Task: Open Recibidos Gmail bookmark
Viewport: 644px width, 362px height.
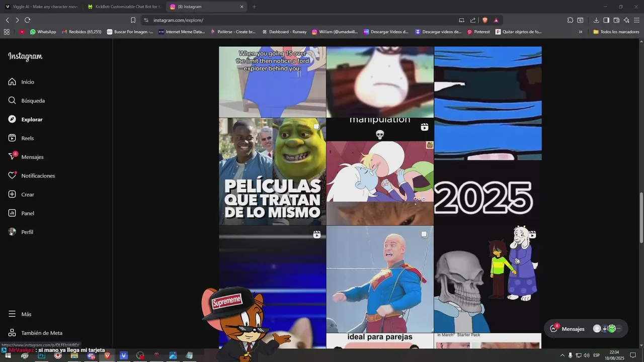Action: [x=82, y=32]
